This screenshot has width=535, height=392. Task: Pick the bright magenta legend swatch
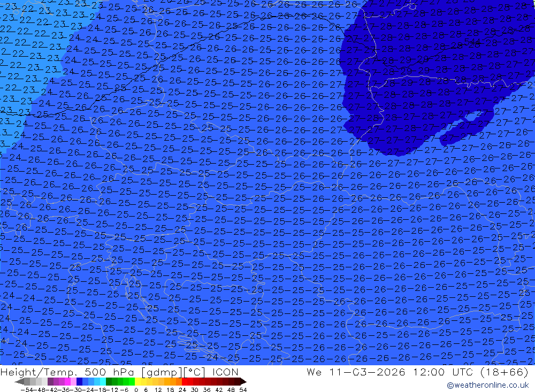pyautogui.click(x=67, y=382)
